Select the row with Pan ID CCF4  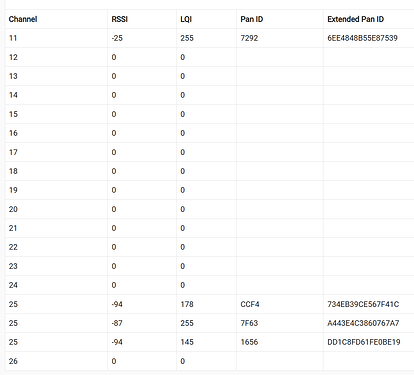tap(209, 304)
